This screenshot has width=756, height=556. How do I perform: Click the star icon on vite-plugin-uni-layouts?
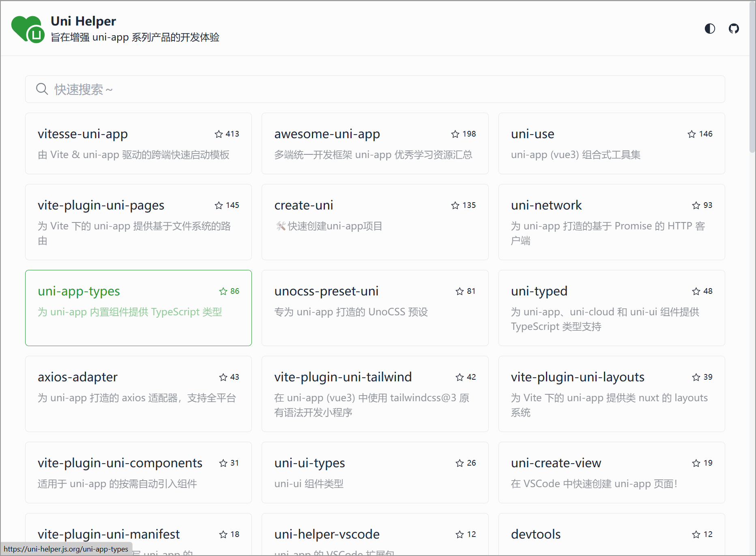tap(696, 377)
